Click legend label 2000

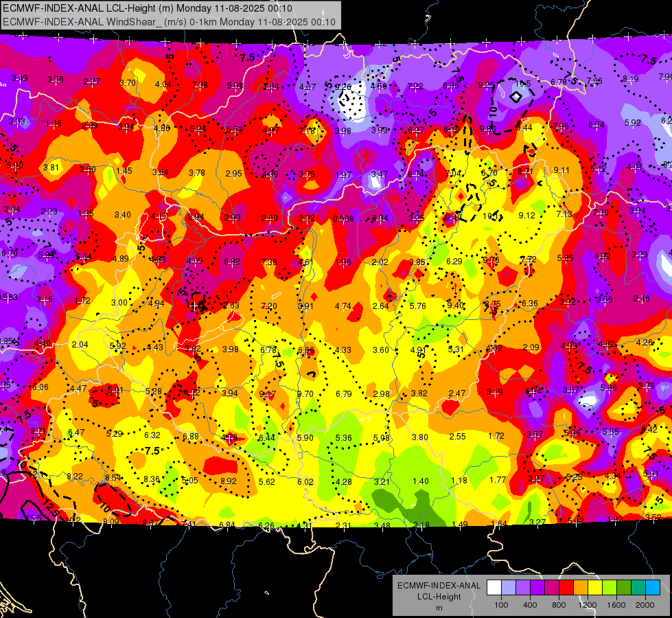coord(645,605)
